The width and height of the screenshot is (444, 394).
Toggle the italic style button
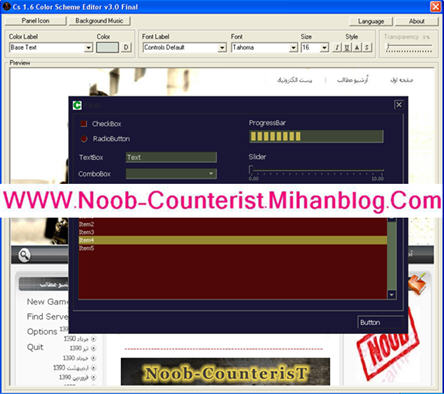pos(337,48)
